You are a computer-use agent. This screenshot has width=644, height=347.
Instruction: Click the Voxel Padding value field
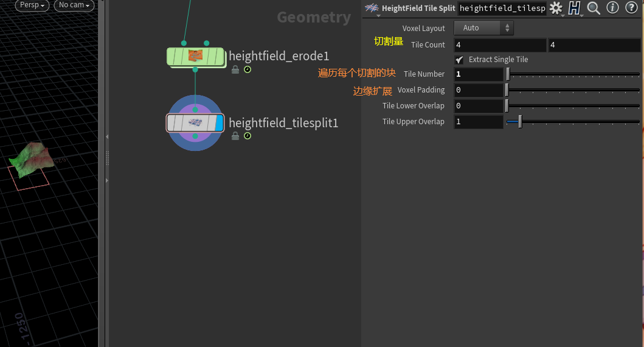point(479,89)
